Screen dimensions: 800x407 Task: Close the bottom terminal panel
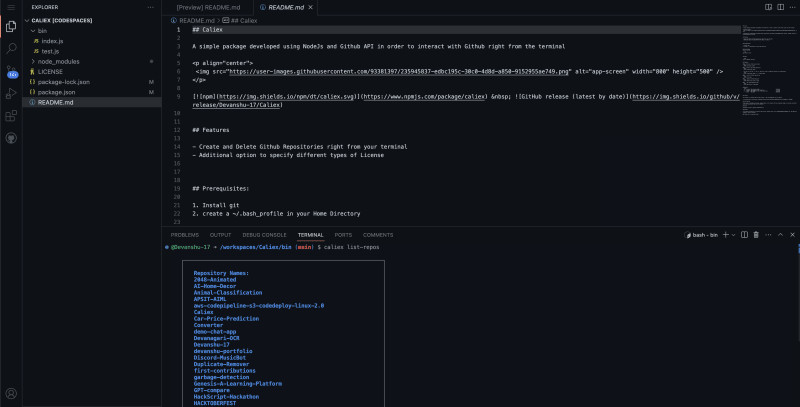coord(792,235)
